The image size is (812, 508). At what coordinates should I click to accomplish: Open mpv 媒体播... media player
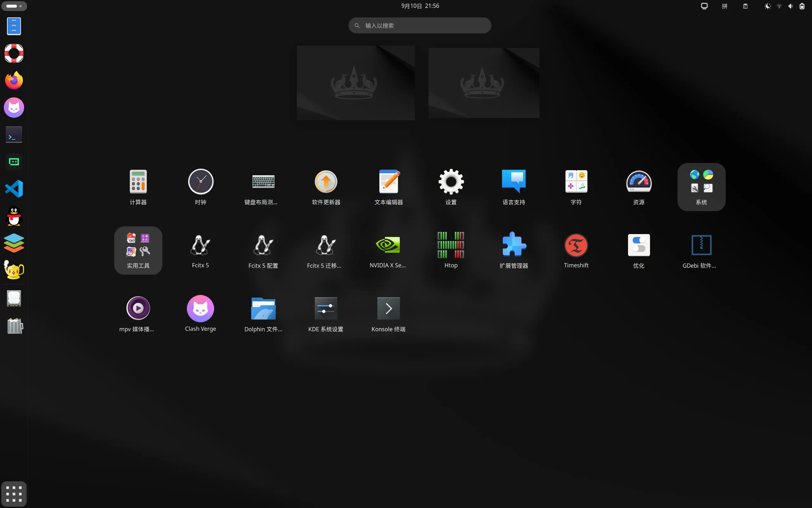tap(138, 314)
